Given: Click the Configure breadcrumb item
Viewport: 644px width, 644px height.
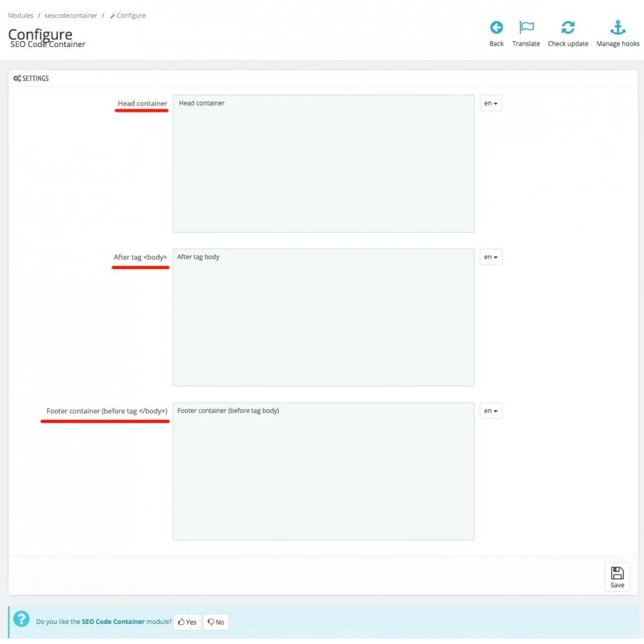Looking at the screenshot, I should click(x=128, y=15).
